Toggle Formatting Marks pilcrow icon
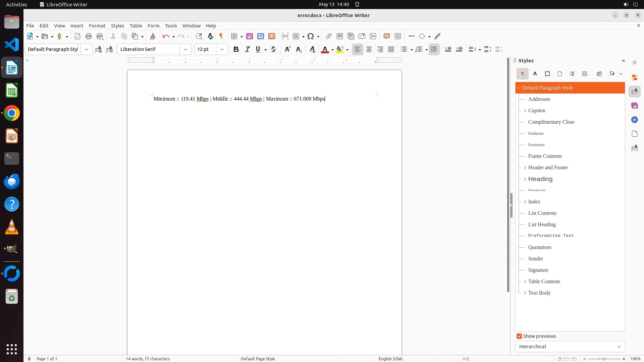Screen dimensions: 644x362 (221, 36)
